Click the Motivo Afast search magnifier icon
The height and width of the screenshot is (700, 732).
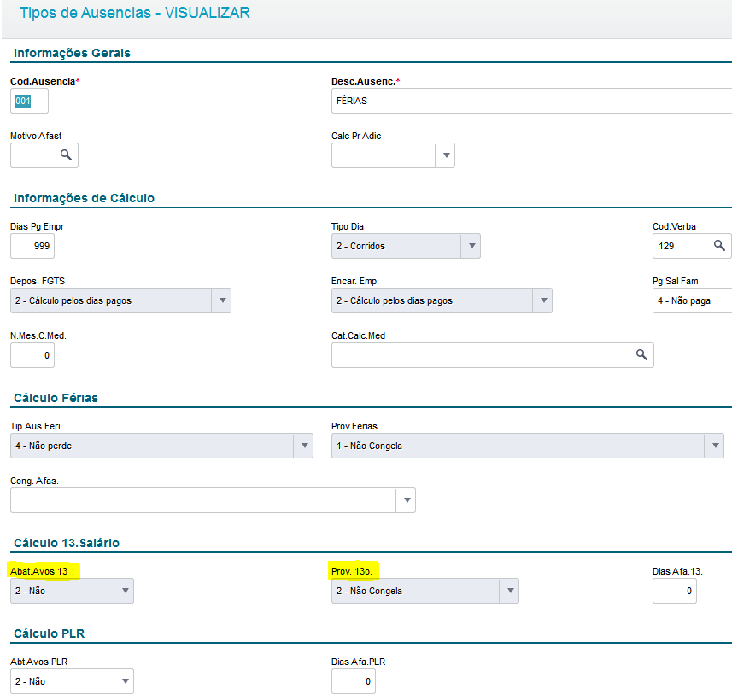[66, 155]
